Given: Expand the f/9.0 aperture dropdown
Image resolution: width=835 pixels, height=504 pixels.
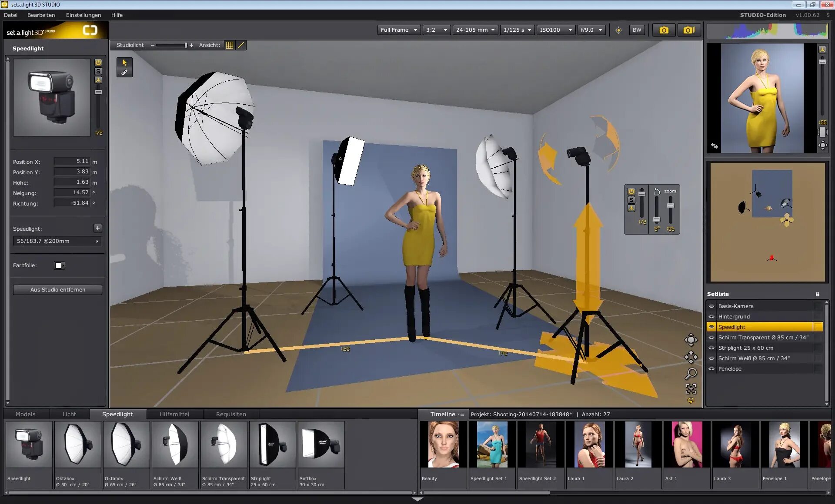Looking at the screenshot, I should [591, 30].
